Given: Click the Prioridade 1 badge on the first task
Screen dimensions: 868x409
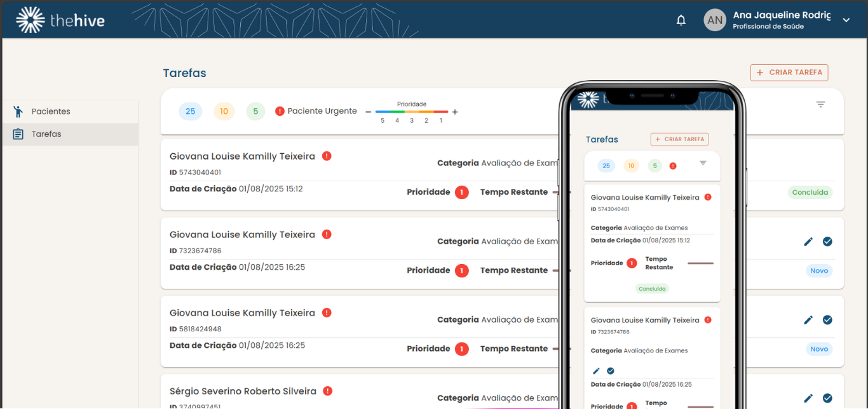Looking at the screenshot, I should point(462,192).
